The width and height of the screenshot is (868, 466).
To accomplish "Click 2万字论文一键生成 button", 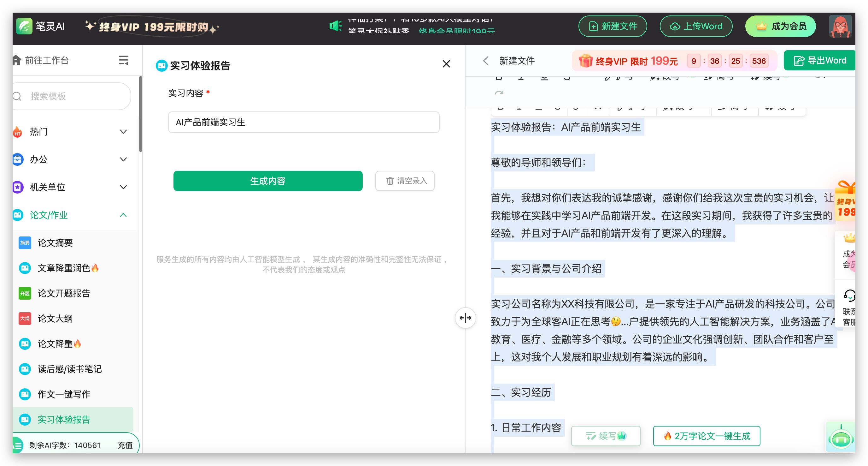I will (x=707, y=436).
